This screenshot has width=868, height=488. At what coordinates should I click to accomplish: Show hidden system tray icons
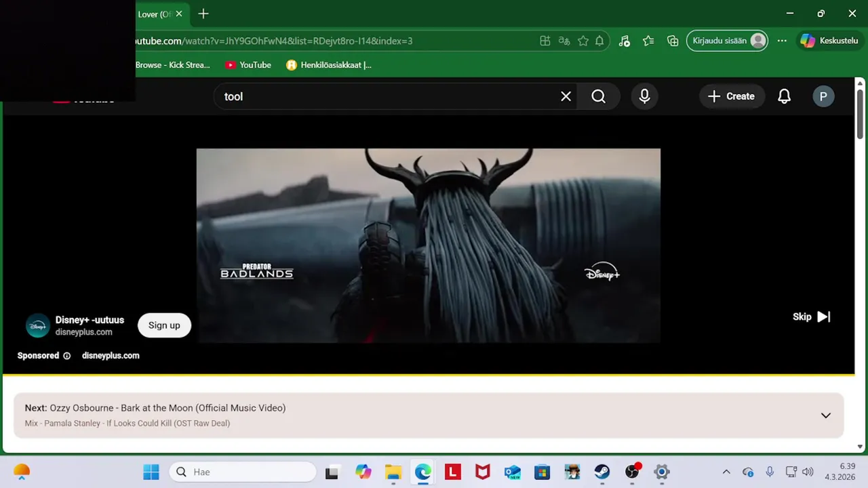pyautogui.click(x=726, y=472)
